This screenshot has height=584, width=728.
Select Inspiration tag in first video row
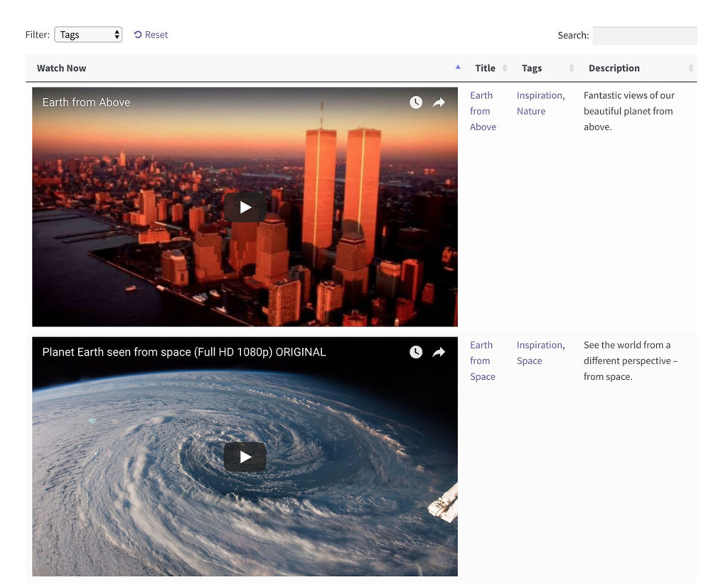[x=539, y=95]
